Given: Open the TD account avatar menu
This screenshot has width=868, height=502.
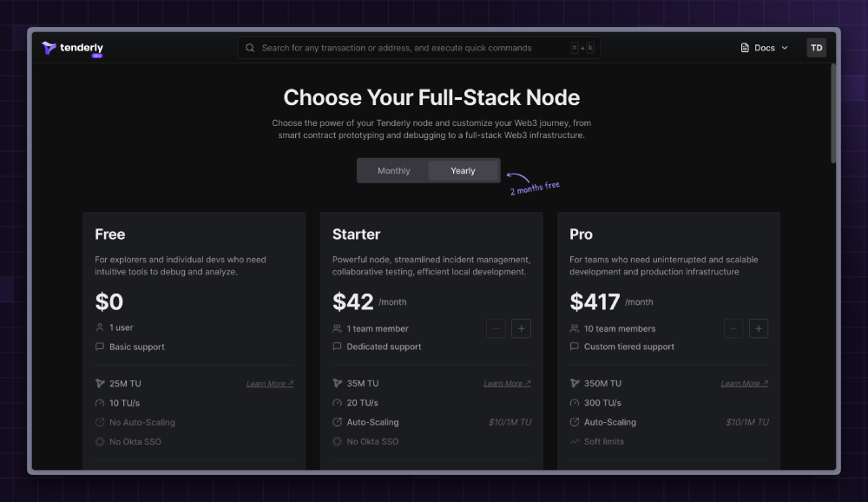Looking at the screenshot, I should pyautogui.click(x=816, y=48).
